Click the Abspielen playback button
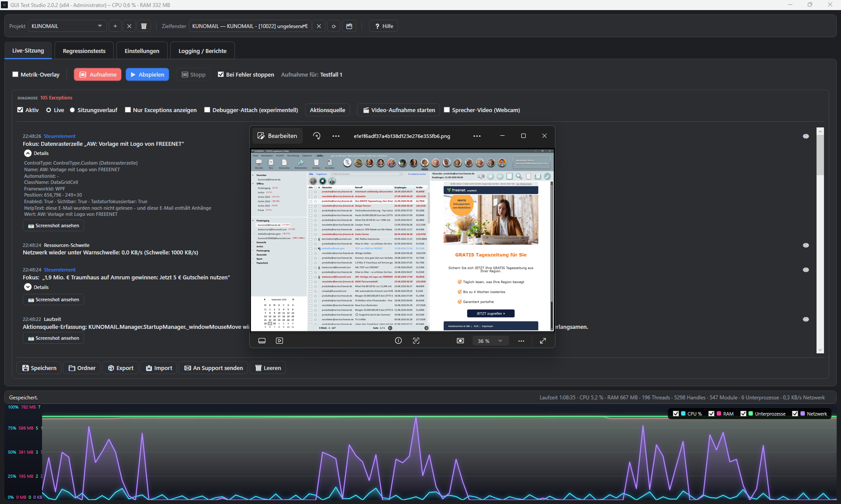Screen dimensions: 841x504 pyautogui.click(x=148, y=74)
